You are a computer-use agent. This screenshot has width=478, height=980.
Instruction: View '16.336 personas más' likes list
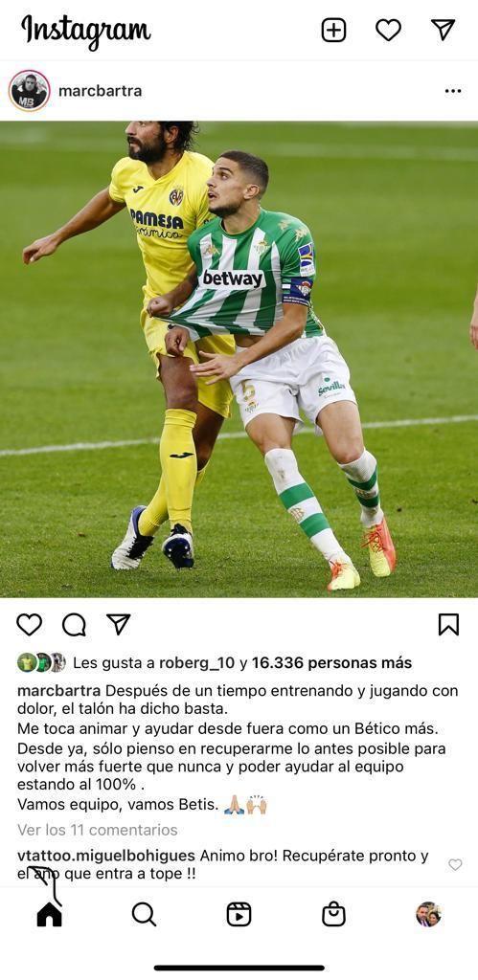coord(332,663)
